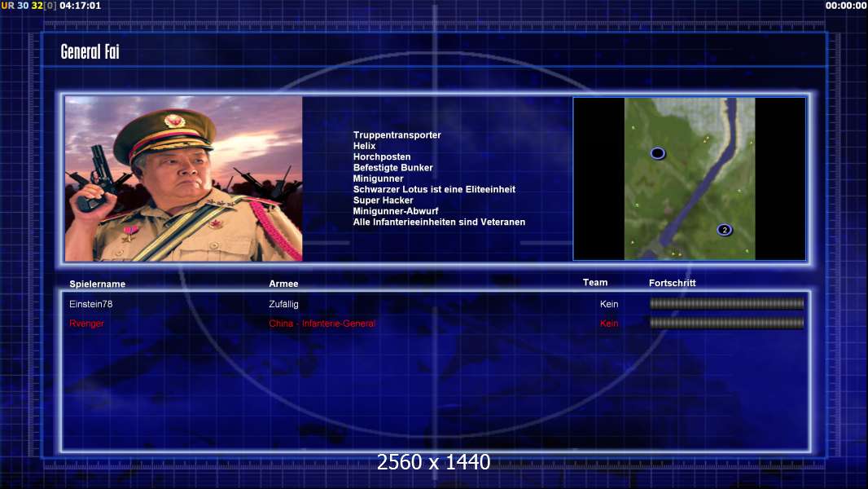Click the Super Hacker entry
The image size is (868, 489).
tap(383, 200)
